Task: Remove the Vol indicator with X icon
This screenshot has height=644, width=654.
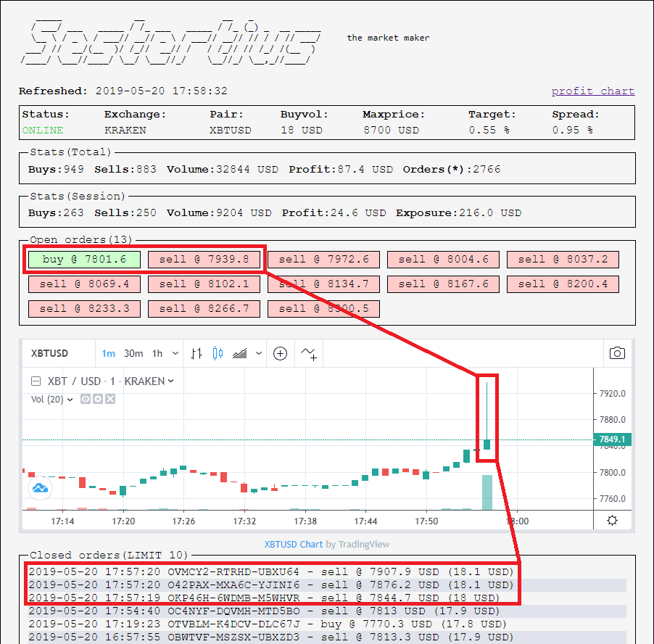Action: [110, 399]
